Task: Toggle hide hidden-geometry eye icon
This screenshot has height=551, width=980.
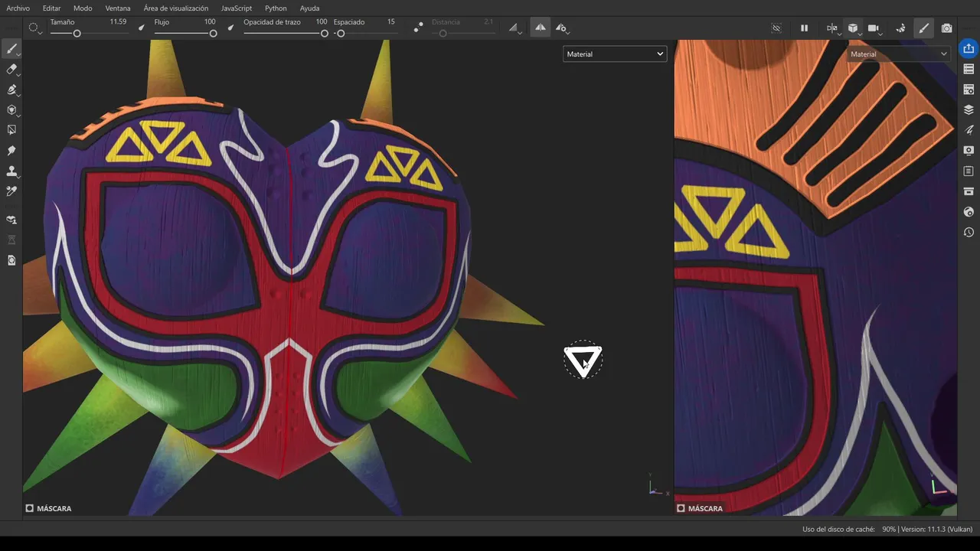Action: click(x=776, y=28)
